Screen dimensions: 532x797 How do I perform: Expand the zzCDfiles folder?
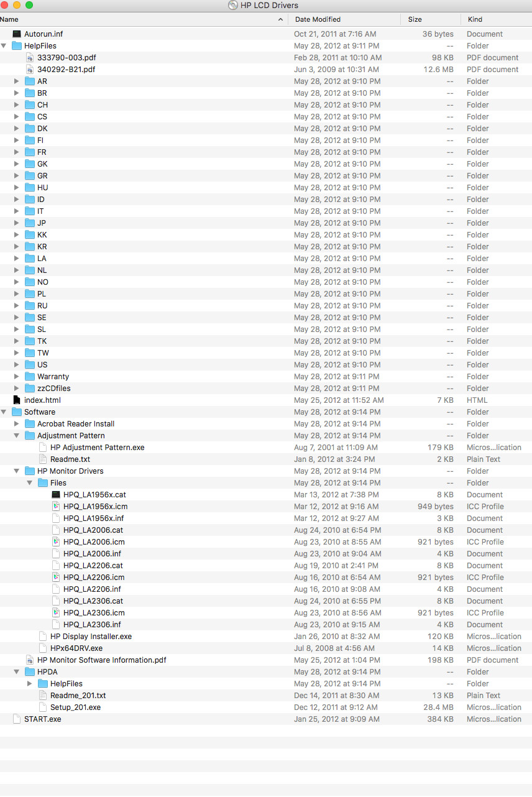(17, 388)
